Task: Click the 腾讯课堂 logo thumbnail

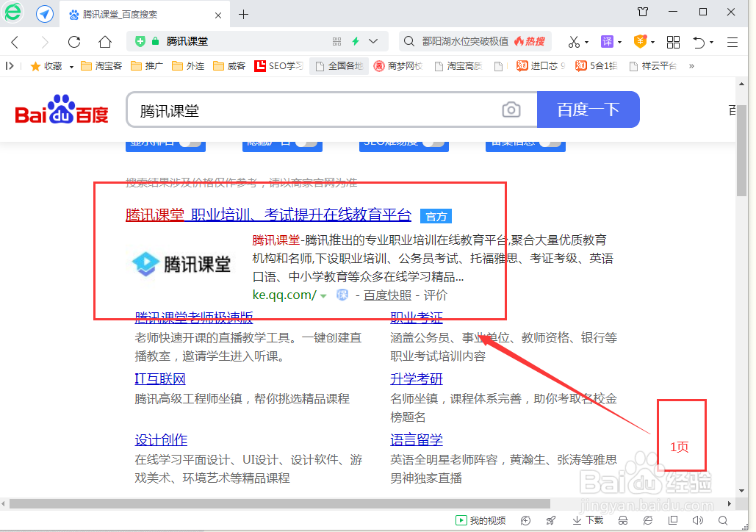Action: click(181, 265)
